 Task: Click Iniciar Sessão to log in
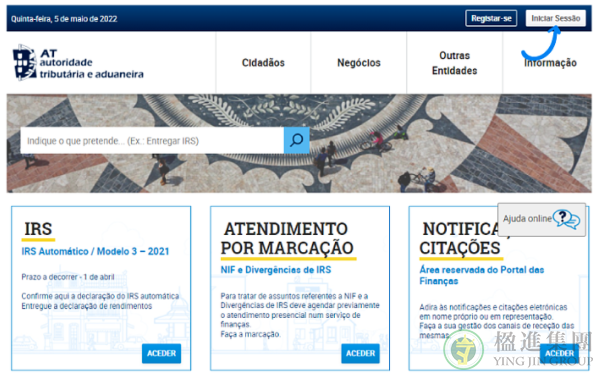555,18
